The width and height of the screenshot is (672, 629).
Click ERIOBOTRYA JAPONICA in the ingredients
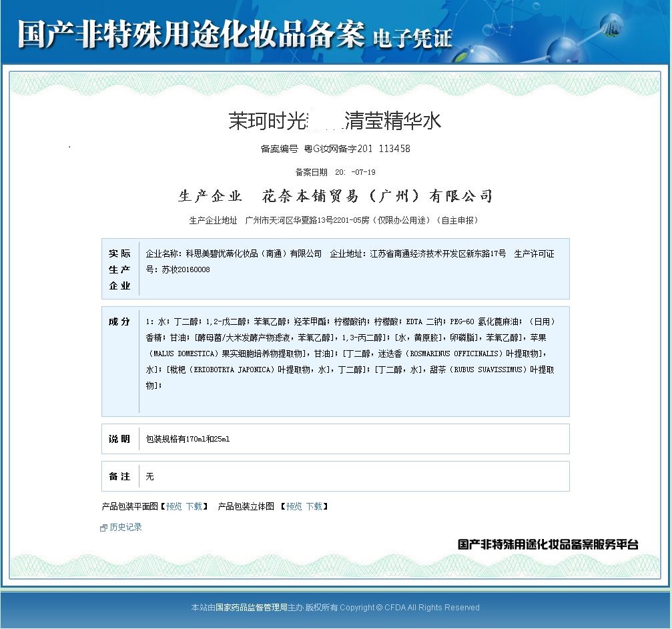[x=232, y=370]
